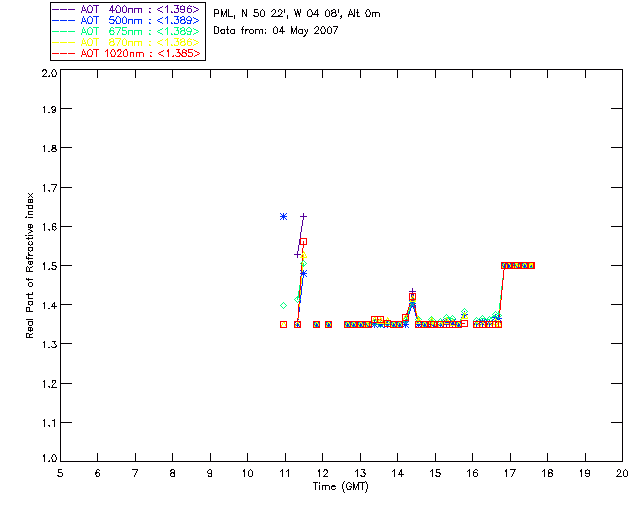640x512 pixels.
Task: Click the AOT 500nm legend entry
Action: 126,20
